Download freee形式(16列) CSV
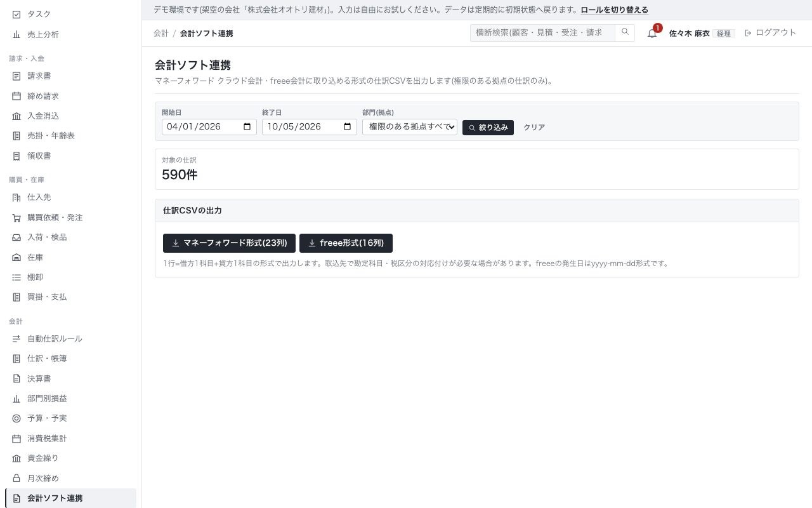The width and height of the screenshot is (812, 508). (x=346, y=243)
